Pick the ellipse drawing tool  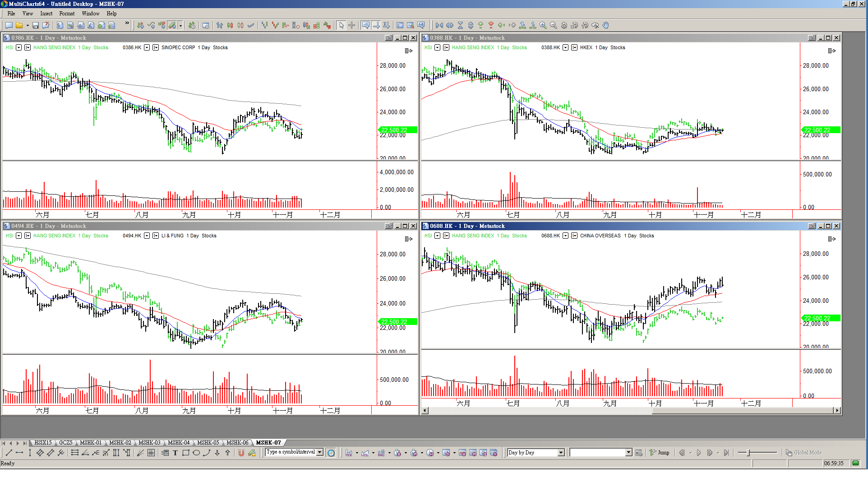196,453
